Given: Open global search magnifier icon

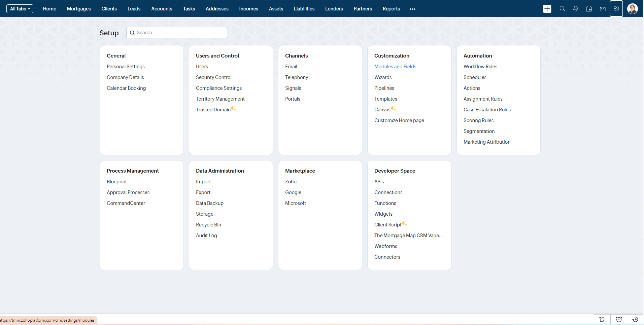Looking at the screenshot, I should 562,9.
